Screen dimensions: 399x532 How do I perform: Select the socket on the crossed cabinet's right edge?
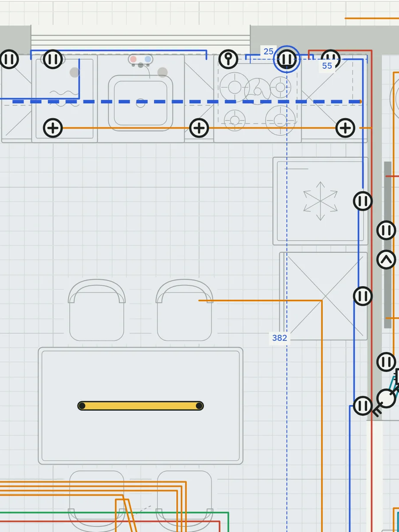point(363,296)
